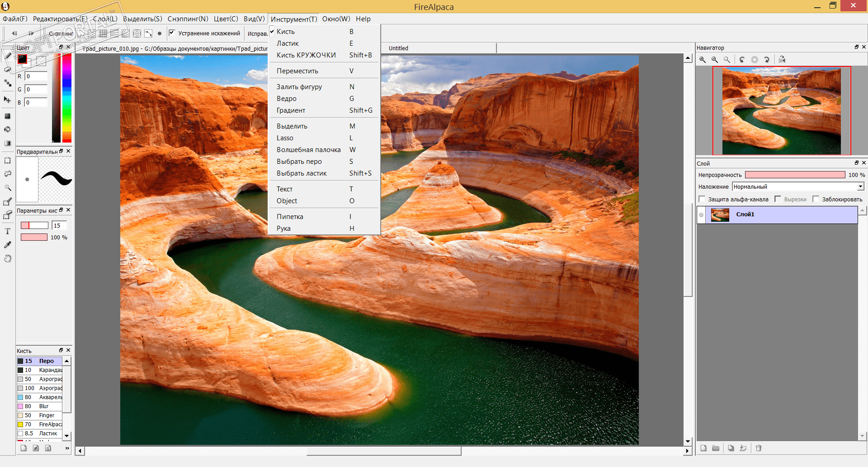
Task: Select the 'Перо' brush preset
Action: 39,361
